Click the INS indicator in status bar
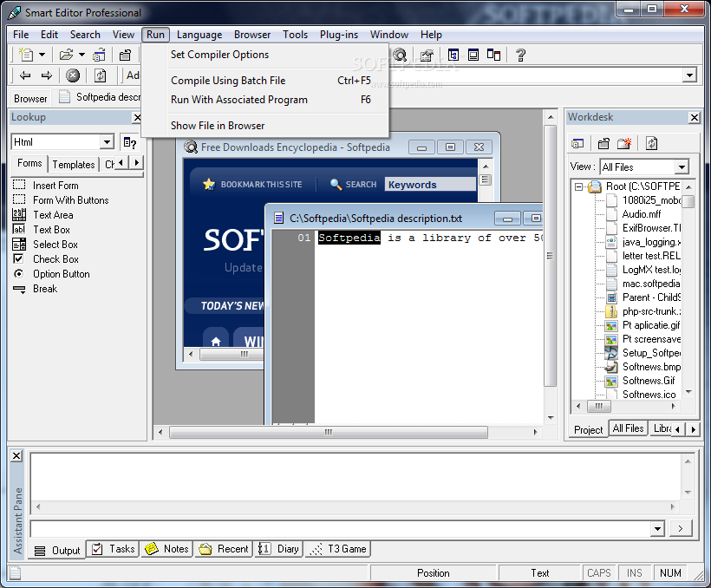Image resolution: width=711 pixels, height=588 pixels. (635, 573)
